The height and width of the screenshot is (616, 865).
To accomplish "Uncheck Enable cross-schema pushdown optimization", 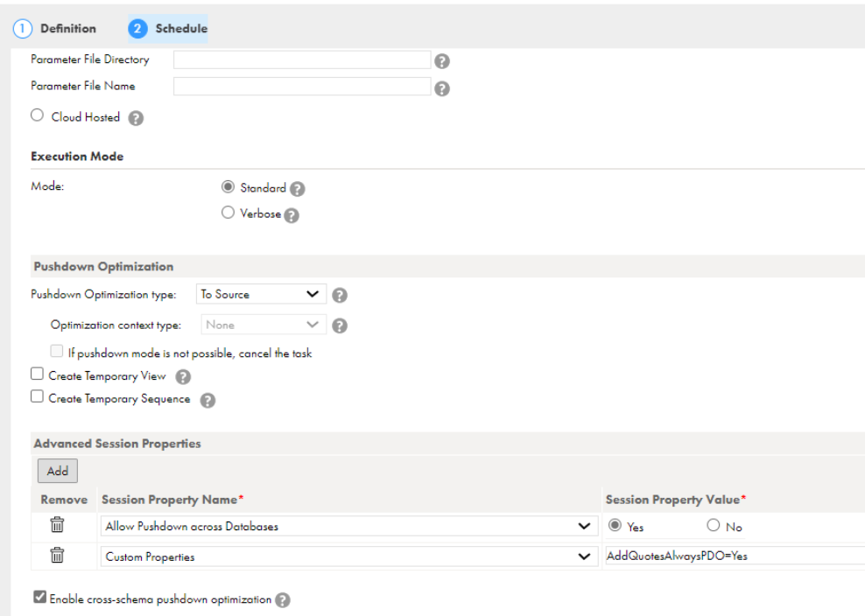I will (x=39, y=597).
